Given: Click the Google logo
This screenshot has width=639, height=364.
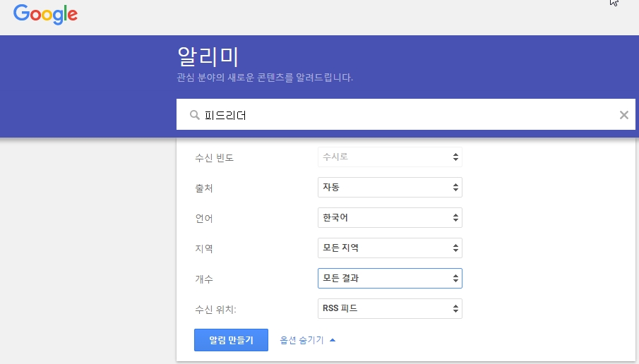Looking at the screenshot, I should coord(45,14).
